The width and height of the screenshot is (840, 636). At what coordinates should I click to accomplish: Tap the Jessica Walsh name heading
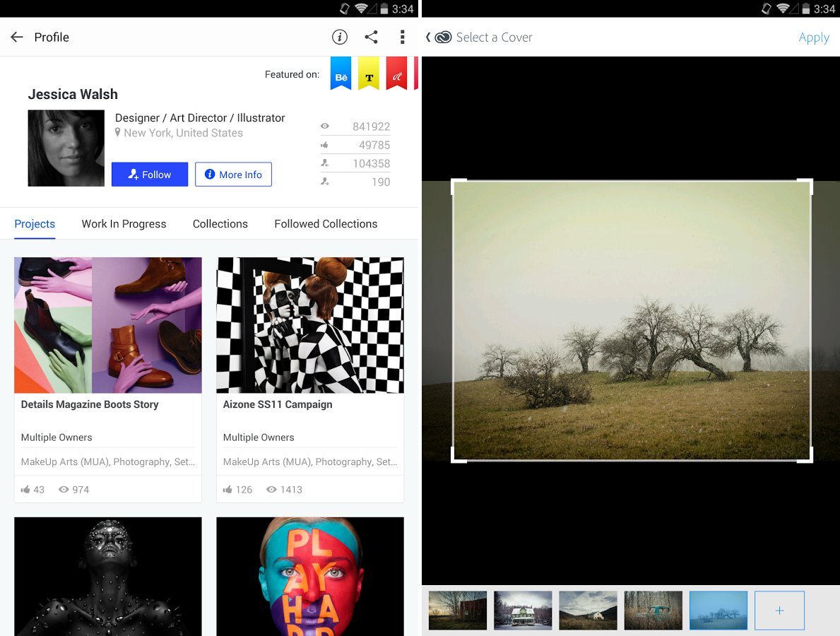click(x=73, y=94)
